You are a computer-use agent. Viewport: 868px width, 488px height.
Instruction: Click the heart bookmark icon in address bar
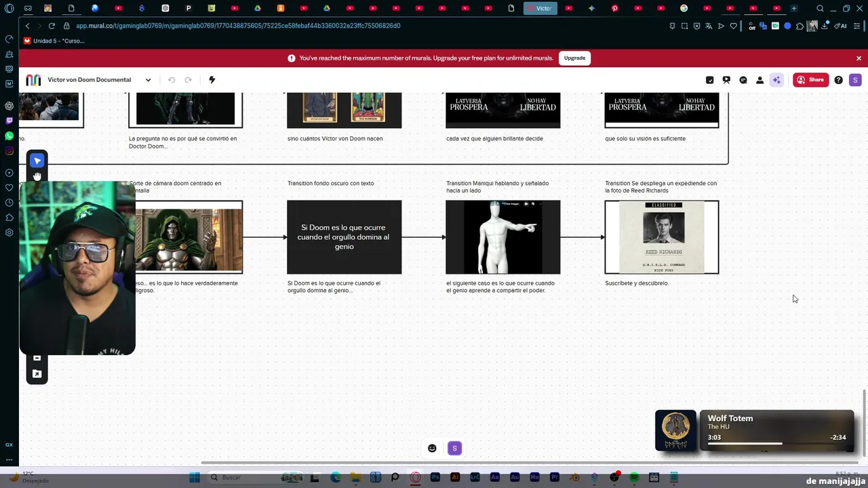[733, 26]
